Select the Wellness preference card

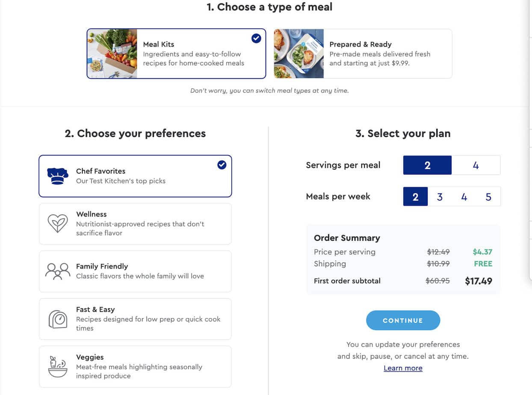pyautogui.click(x=135, y=224)
